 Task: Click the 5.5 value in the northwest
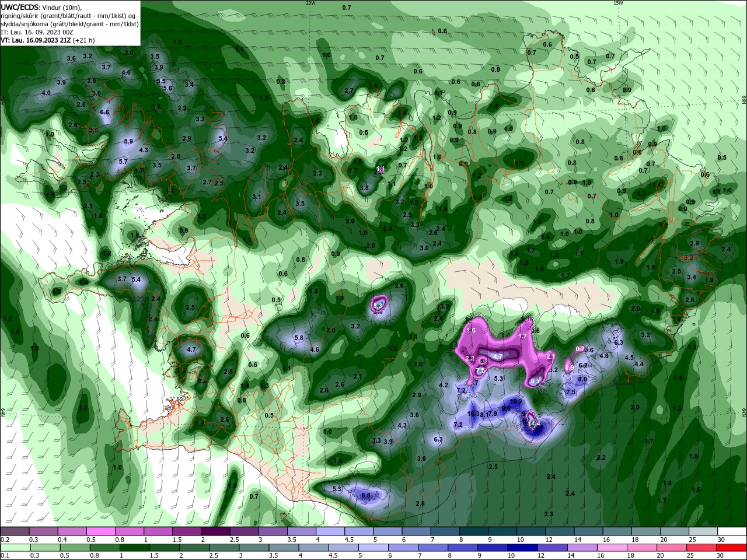(162, 81)
